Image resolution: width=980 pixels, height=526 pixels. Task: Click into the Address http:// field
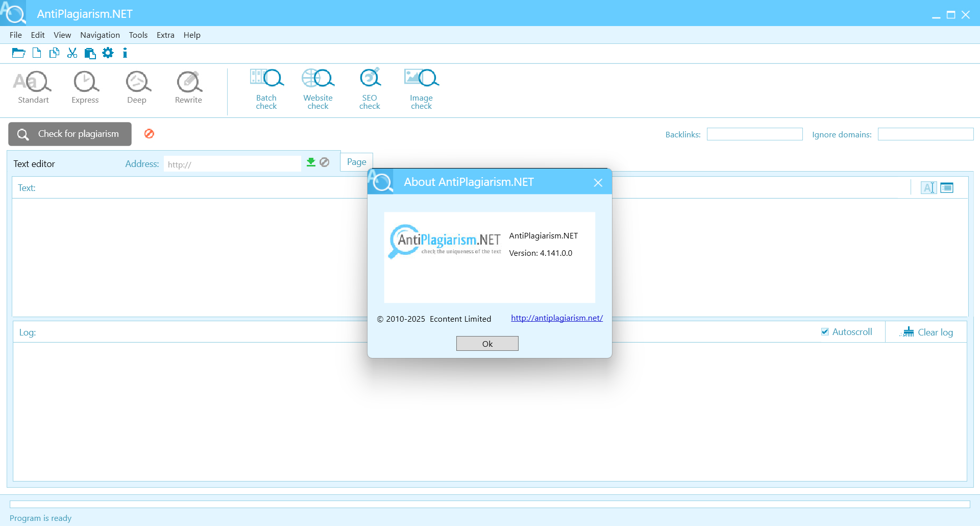pos(232,164)
